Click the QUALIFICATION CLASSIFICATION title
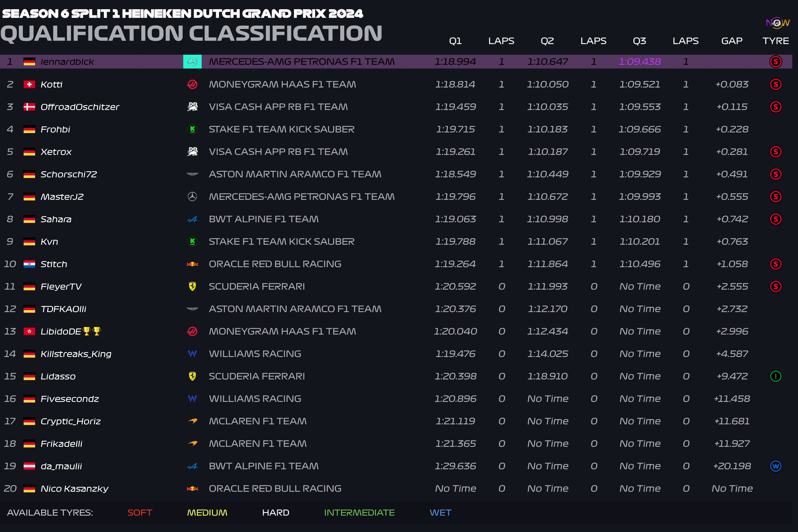This screenshot has width=798, height=532. pos(191,33)
